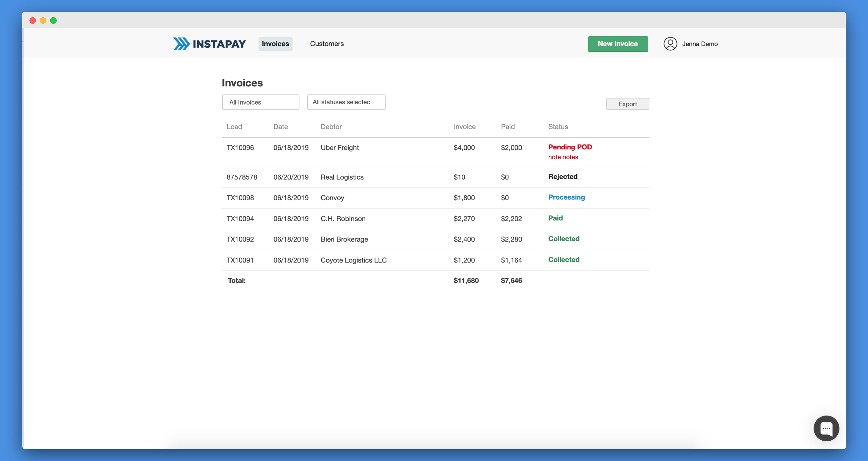
Task: Open load TX10096
Action: click(240, 148)
